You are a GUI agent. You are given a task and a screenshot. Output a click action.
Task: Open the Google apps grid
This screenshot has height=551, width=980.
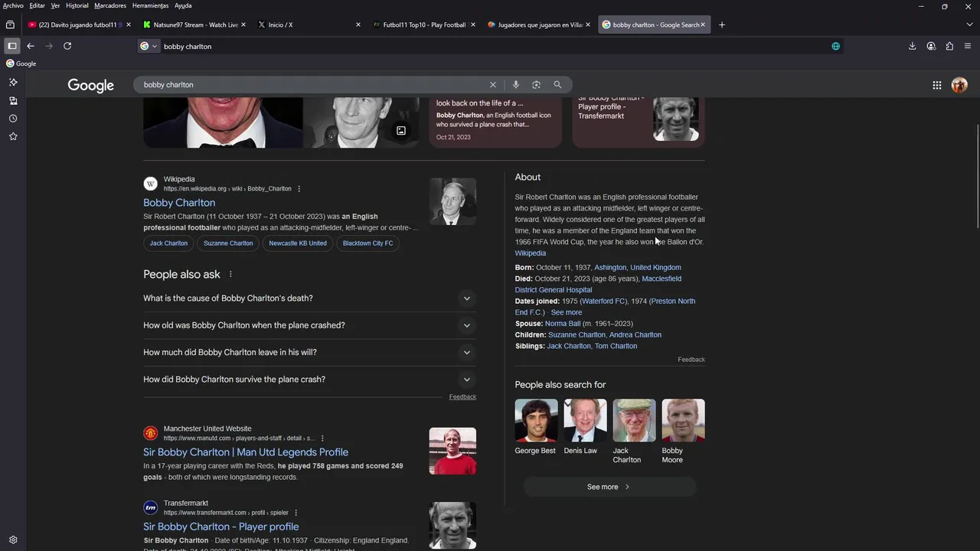[937, 85]
